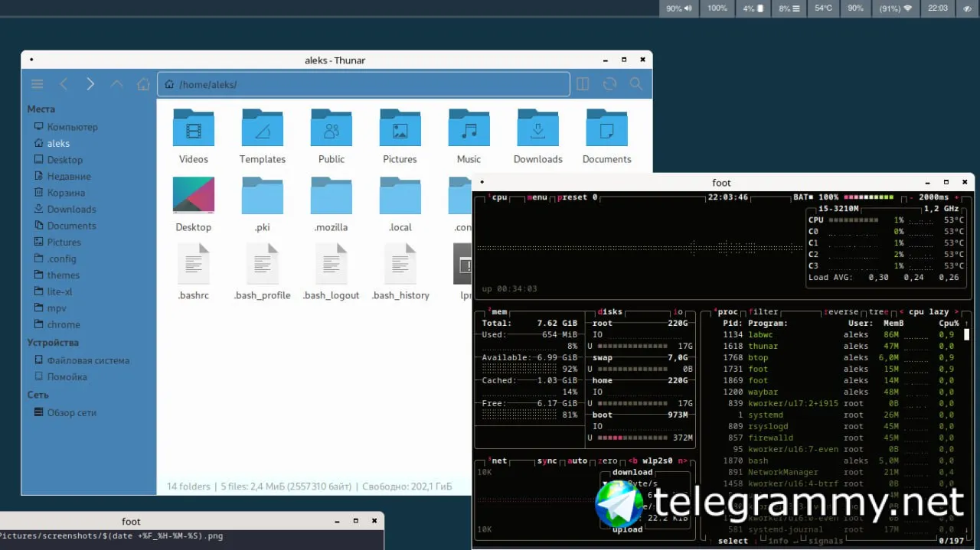
Task: Open the Videos folder icon
Action: click(x=194, y=128)
